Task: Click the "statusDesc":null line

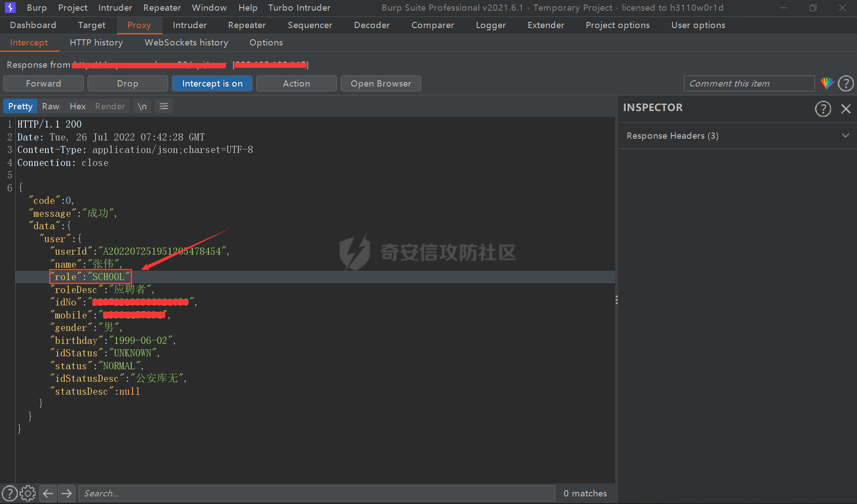Action: pos(96,392)
